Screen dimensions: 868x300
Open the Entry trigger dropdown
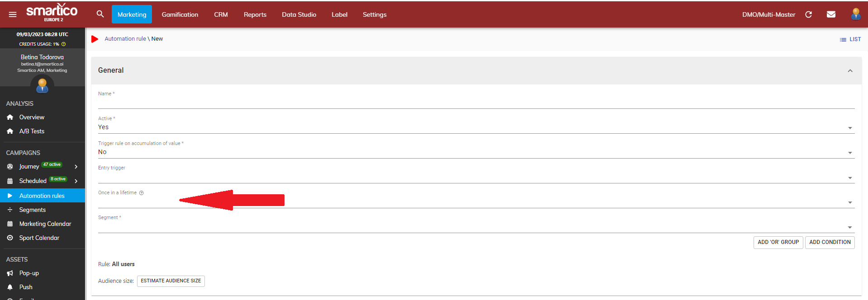point(476,177)
